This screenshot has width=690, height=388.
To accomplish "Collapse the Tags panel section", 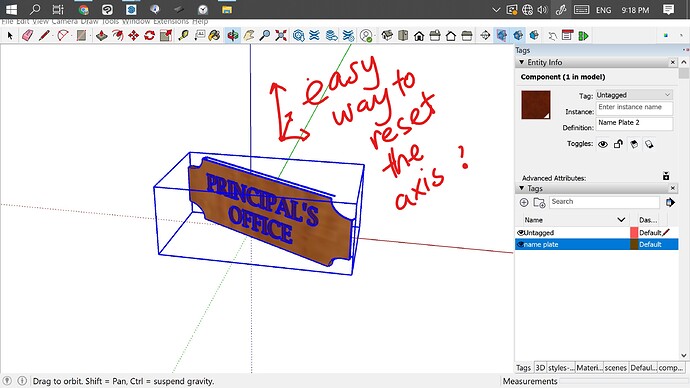I will click(521, 188).
